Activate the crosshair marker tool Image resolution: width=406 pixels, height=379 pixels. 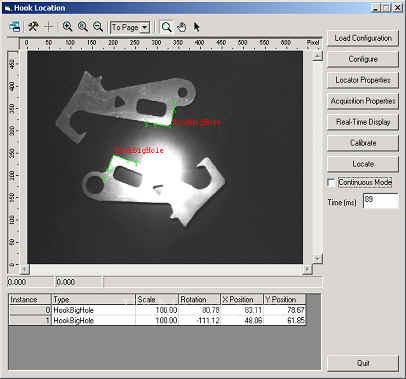click(x=49, y=27)
